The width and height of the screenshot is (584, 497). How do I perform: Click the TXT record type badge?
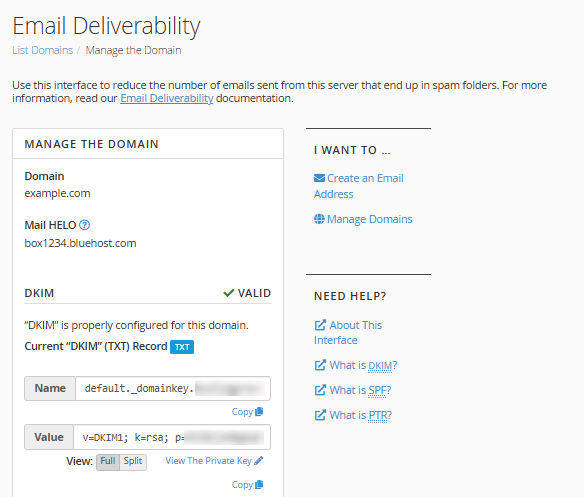coord(182,347)
